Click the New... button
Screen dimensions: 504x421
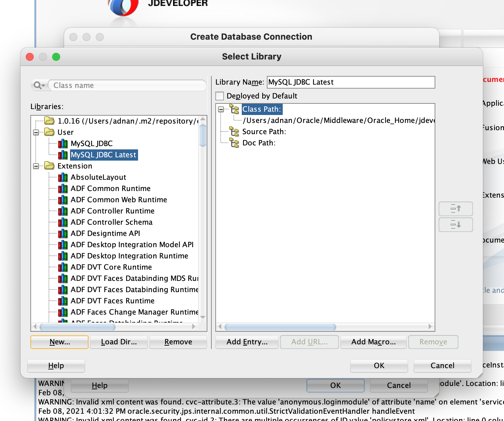coord(59,342)
